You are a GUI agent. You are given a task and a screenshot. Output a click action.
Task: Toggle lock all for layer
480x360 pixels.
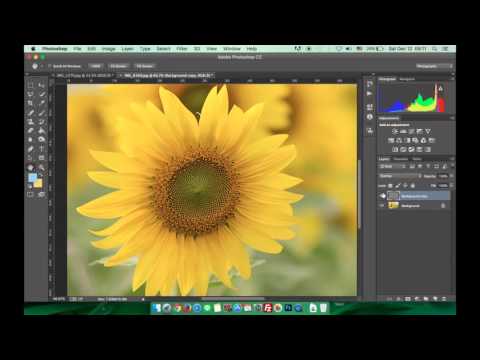coord(413,185)
